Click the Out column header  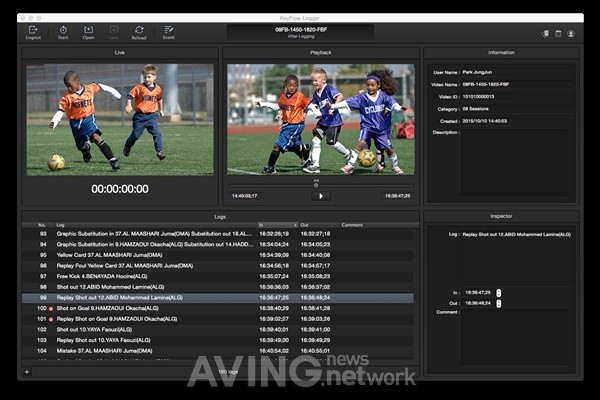(x=319, y=225)
